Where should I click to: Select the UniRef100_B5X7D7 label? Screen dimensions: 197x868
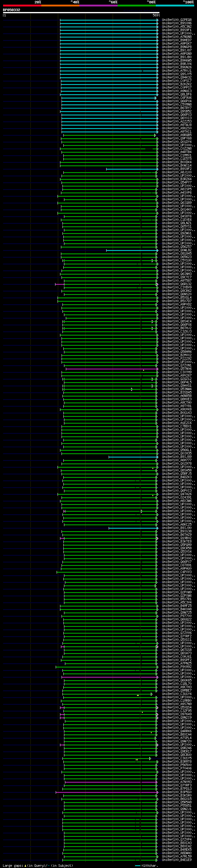[x=176, y=301]
